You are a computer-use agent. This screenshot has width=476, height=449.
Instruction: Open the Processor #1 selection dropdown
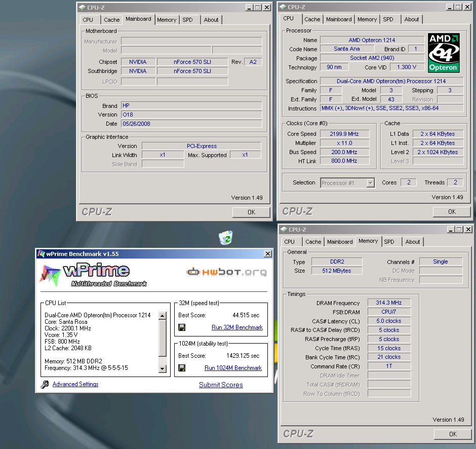tap(370, 183)
